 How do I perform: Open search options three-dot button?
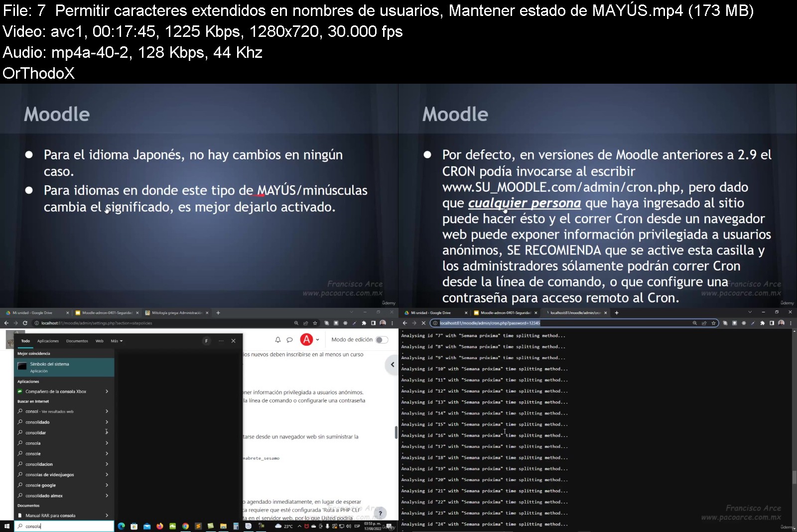coord(221,341)
